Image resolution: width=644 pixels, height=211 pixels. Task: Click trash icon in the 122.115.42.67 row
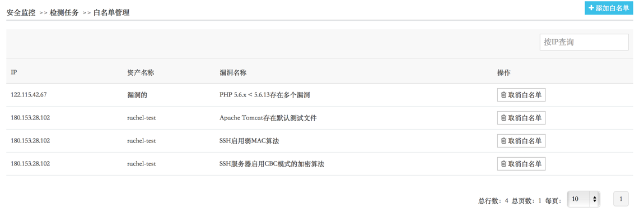(x=503, y=95)
